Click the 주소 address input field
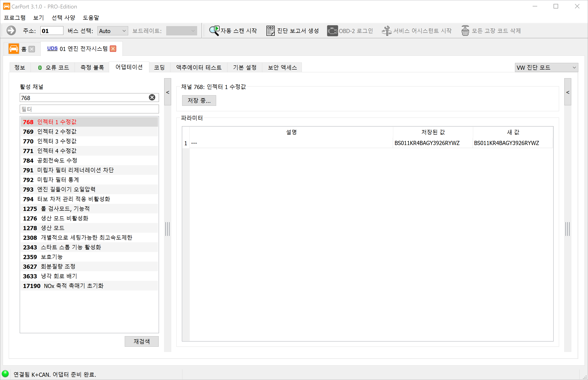The width and height of the screenshot is (588, 380). coord(52,31)
